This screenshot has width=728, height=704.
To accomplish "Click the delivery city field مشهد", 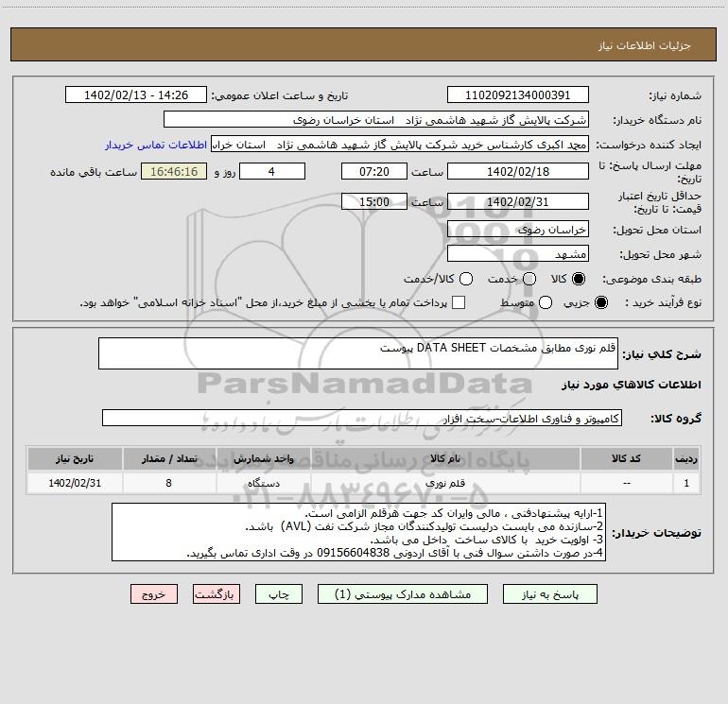I will click(x=518, y=253).
